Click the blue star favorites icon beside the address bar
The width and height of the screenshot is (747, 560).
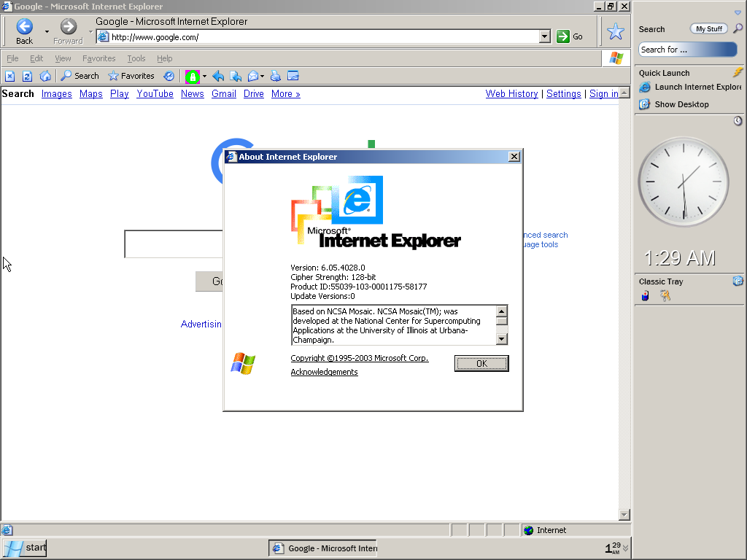616,32
